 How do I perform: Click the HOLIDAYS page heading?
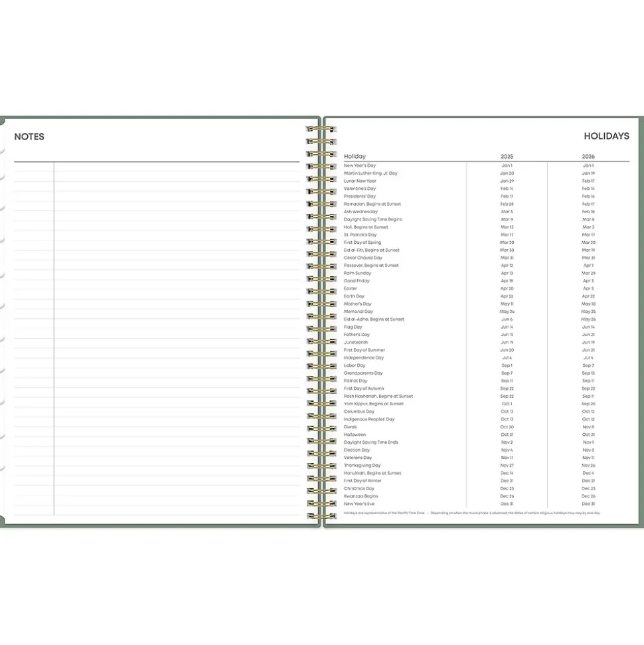pos(606,136)
